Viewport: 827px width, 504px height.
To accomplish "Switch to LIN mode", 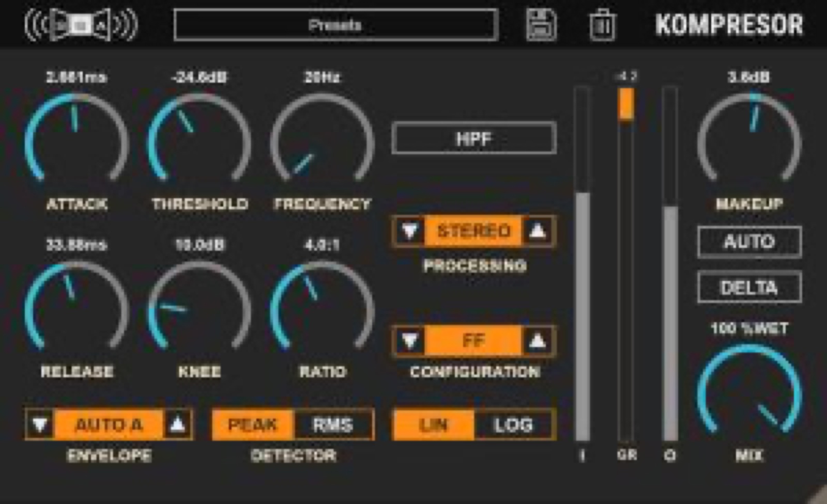I will click(x=434, y=424).
